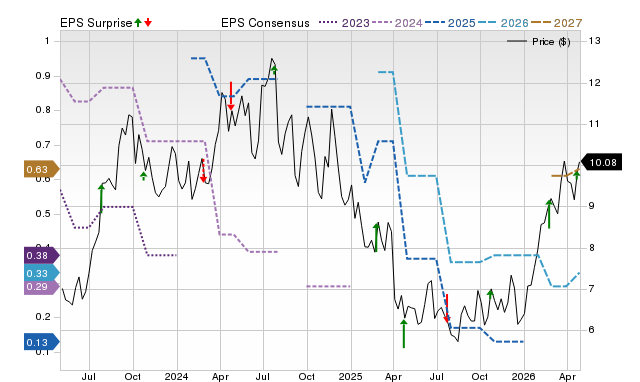This screenshot has width=640, height=382.
Task: Click the small green surprise arrow after October 2023
Action: (x=143, y=176)
